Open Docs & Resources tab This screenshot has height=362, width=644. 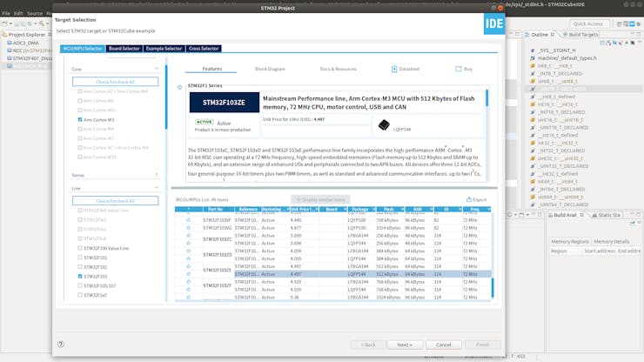coord(338,69)
